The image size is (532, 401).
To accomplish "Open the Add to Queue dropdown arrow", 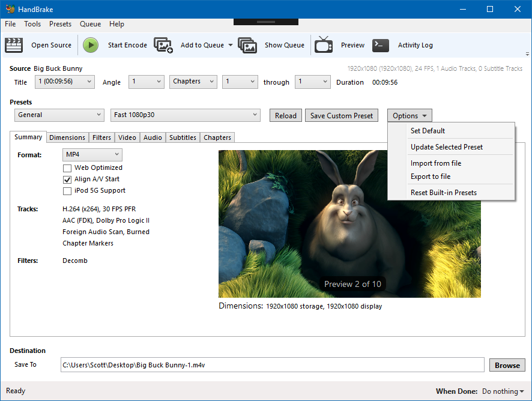I will coord(231,45).
